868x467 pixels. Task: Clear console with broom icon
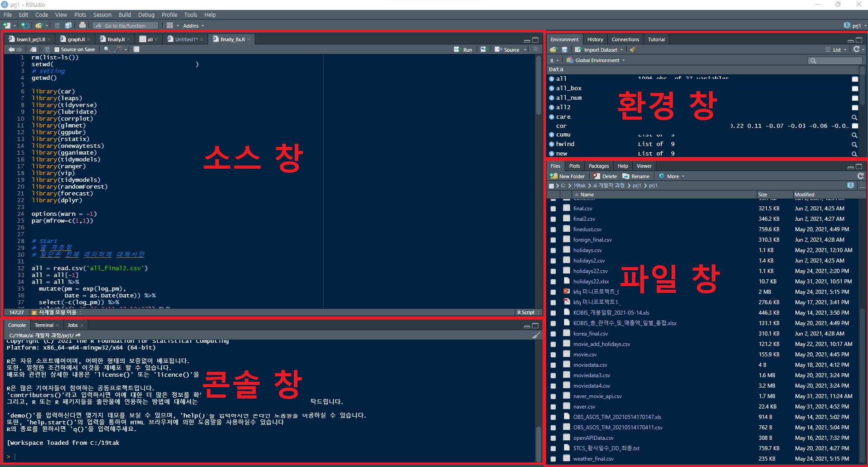[x=536, y=335]
